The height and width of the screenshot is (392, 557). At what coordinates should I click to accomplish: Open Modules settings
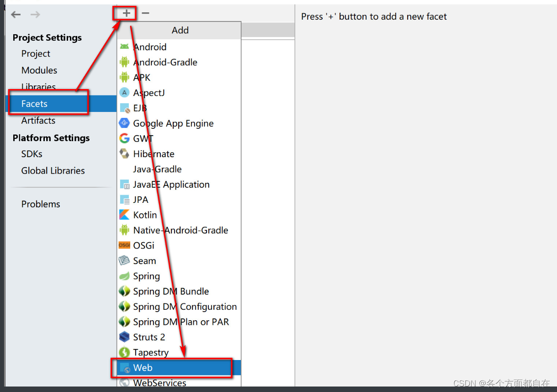pos(39,70)
